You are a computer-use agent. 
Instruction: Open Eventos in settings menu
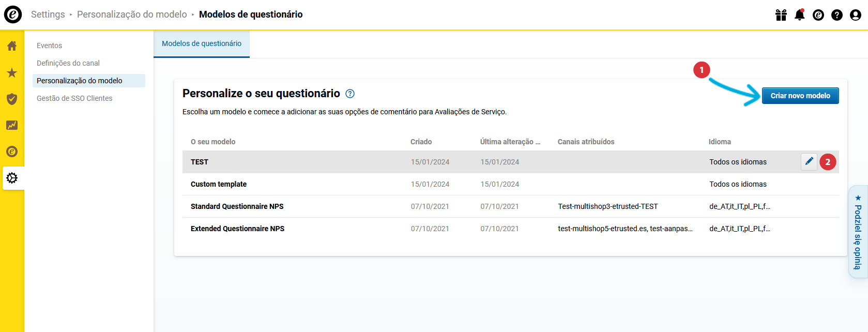[x=49, y=46]
